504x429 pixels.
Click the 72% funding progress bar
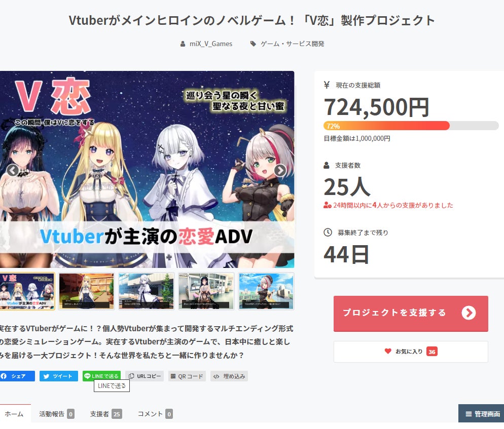tap(411, 126)
